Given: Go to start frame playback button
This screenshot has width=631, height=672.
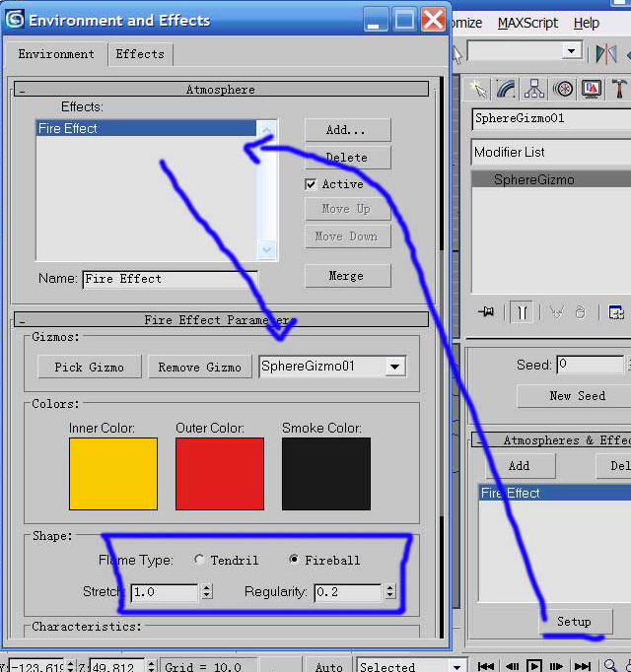Looking at the screenshot, I should [486, 666].
